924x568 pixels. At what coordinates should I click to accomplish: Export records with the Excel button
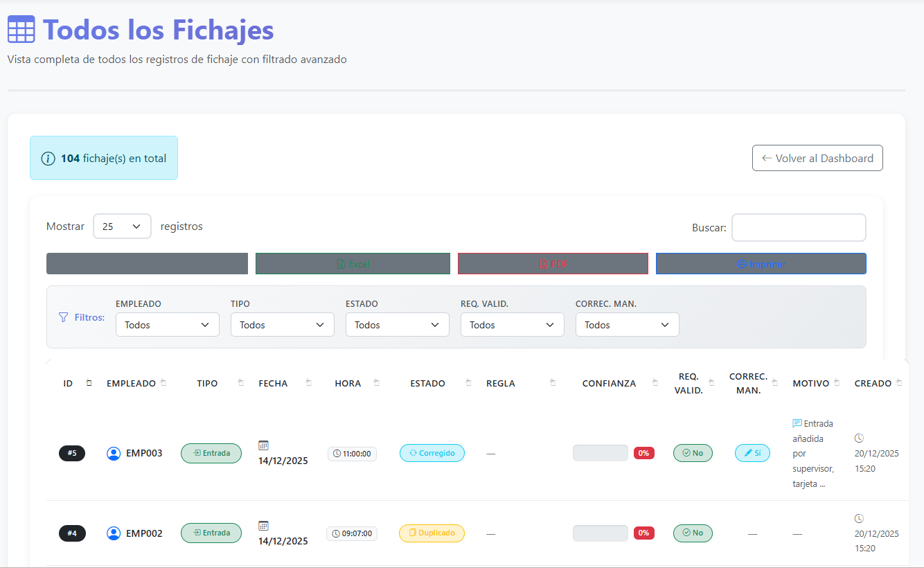(x=353, y=264)
